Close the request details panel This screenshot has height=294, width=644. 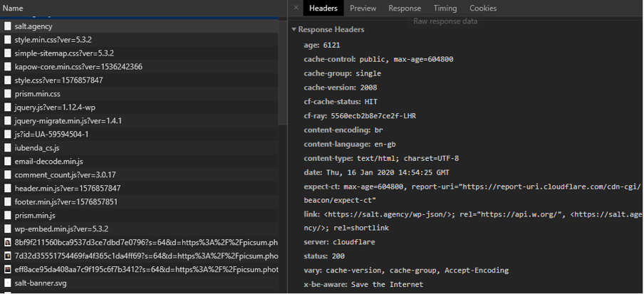[296, 8]
